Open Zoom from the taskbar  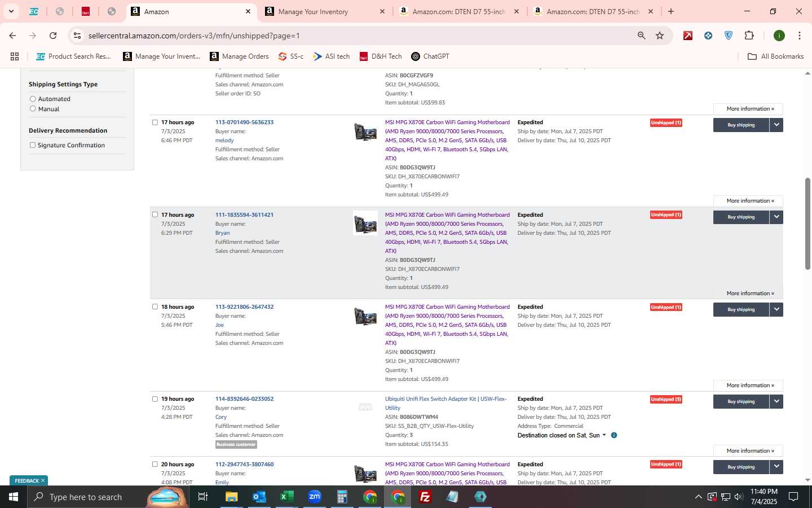point(314,497)
